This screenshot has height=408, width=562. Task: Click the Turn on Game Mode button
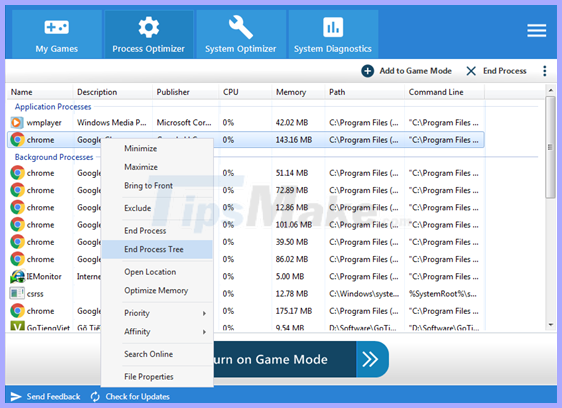[301, 359]
